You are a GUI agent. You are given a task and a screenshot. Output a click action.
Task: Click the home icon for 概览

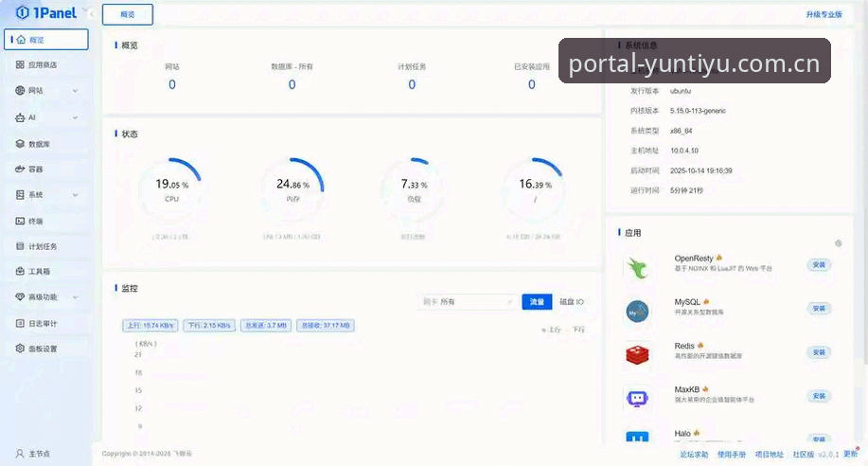tap(21, 40)
